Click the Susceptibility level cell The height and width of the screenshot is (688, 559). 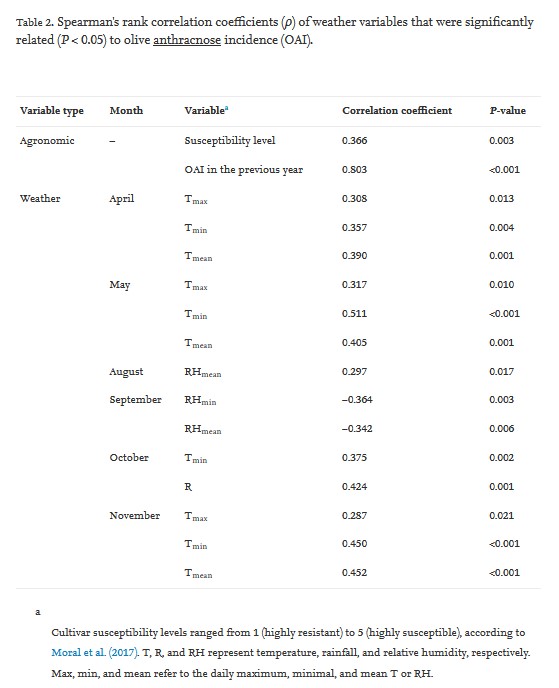pos(230,140)
